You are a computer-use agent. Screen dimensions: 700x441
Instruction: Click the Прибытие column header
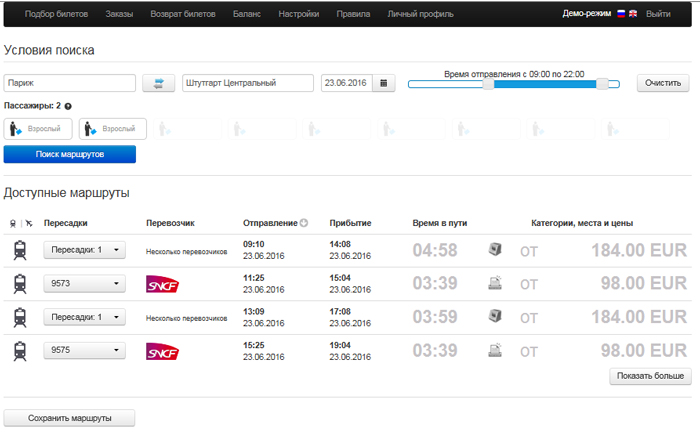(x=350, y=223)
